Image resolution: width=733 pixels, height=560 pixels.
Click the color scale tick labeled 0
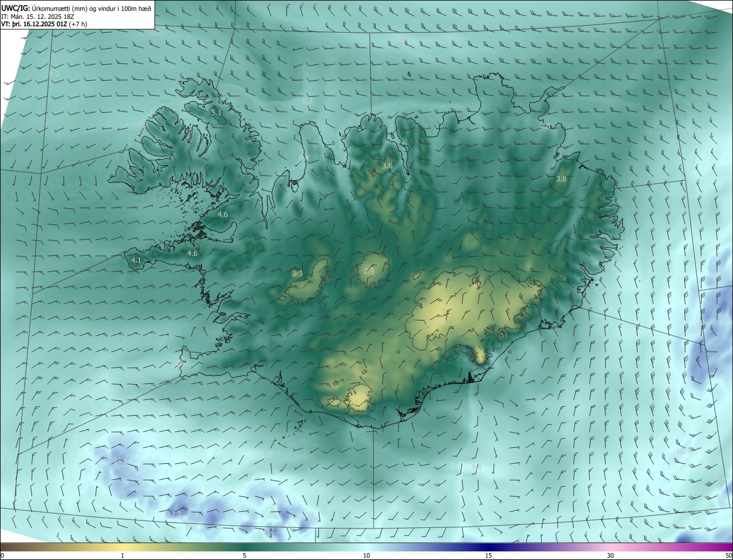point(2,555)
